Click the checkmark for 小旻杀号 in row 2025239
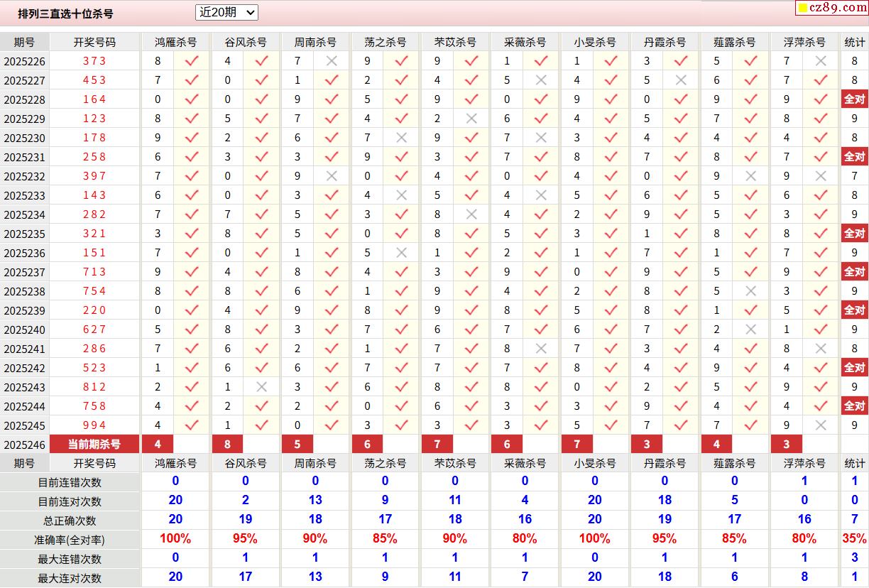The width and height of the screenshot is (869, 588). [x=611, y=310]
